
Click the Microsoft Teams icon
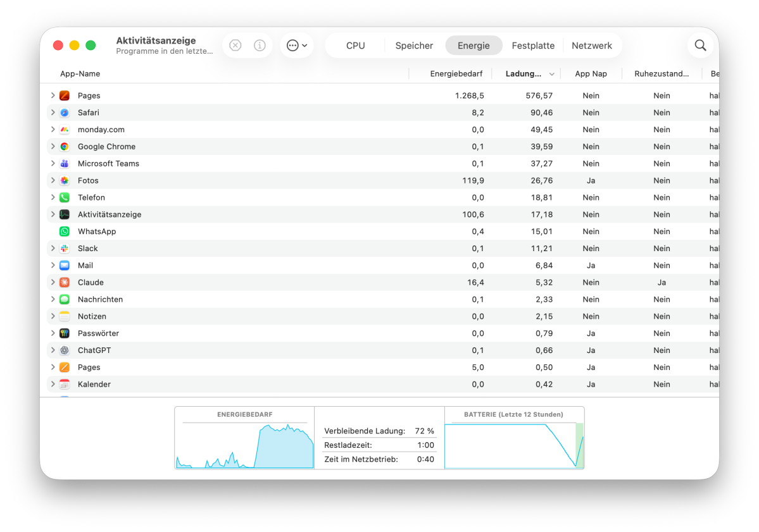coord(65,163)
